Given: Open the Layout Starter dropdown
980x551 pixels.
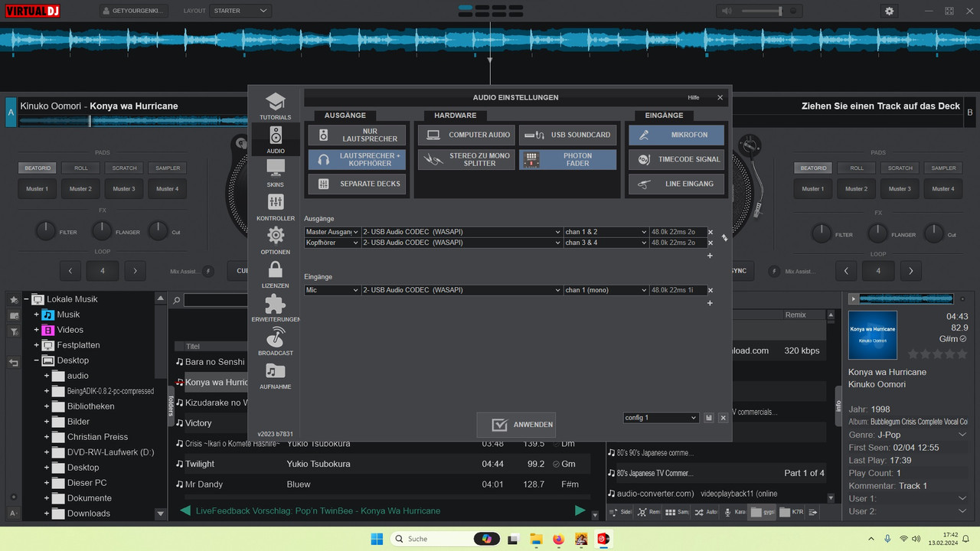Looking at the screenshot, I should click(x=241, y=11).
